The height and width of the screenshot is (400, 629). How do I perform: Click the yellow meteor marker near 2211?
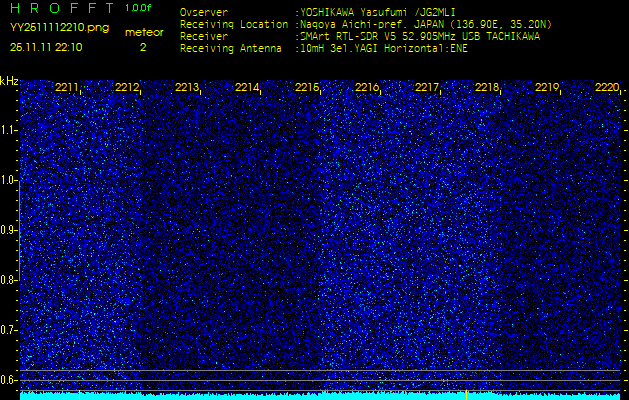coord(79,395)
